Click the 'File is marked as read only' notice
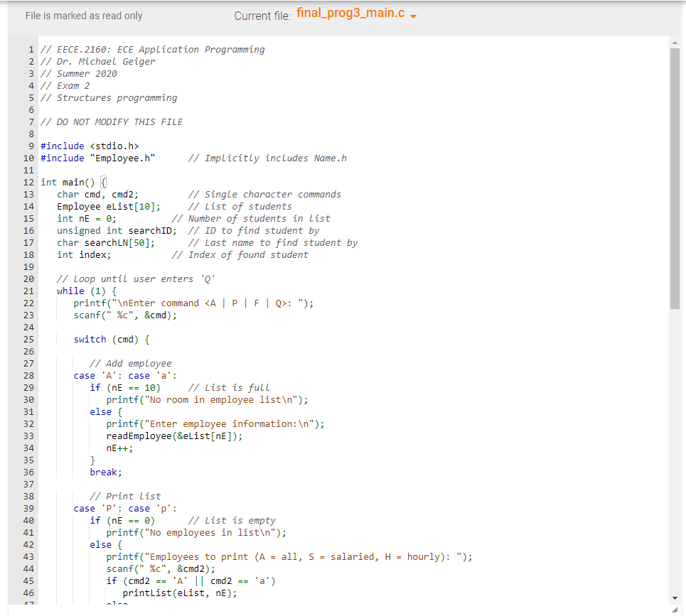 click(84, 15)
